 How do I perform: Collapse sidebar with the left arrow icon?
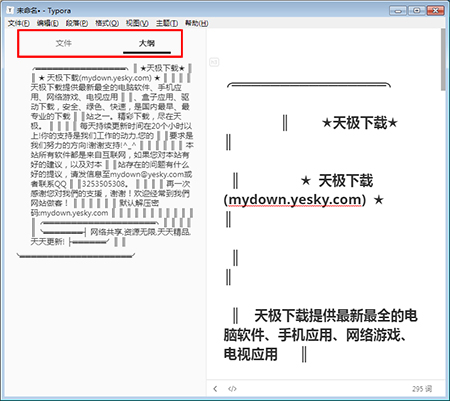click(216, 389)
